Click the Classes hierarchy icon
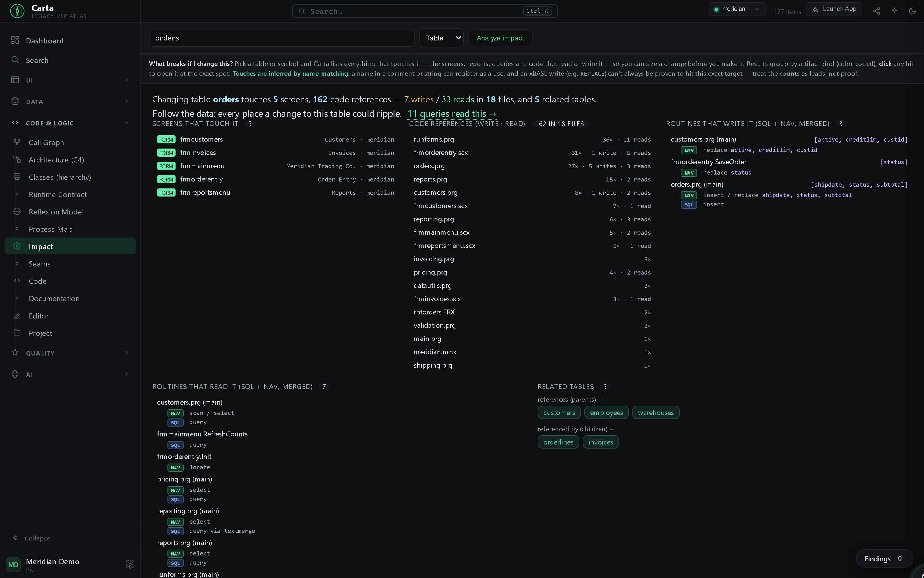Screen dimensions: 924x578 click(x=17, y=177)
